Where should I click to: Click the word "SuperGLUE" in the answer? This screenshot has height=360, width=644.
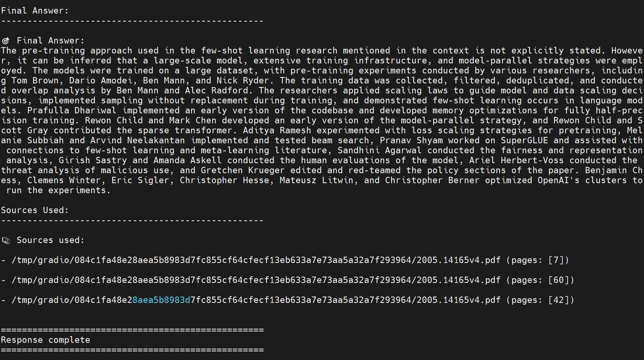click(524, 141)
